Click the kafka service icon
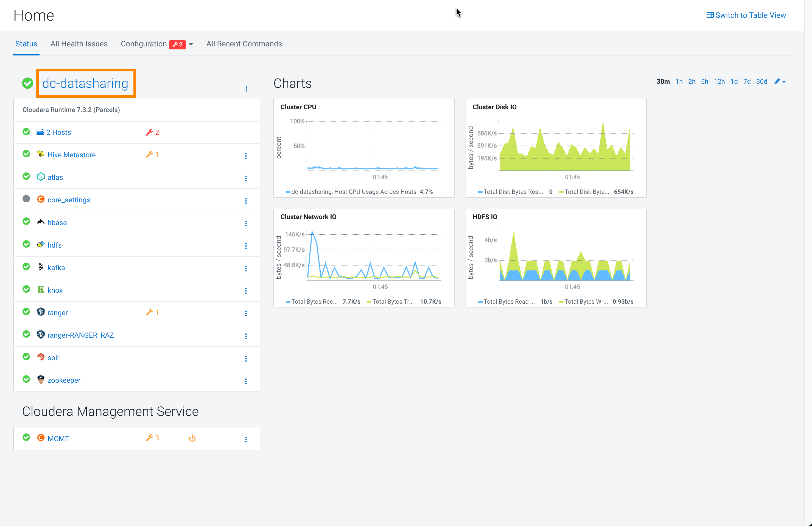This screenshot has height=526, width=812. [41, 267]
